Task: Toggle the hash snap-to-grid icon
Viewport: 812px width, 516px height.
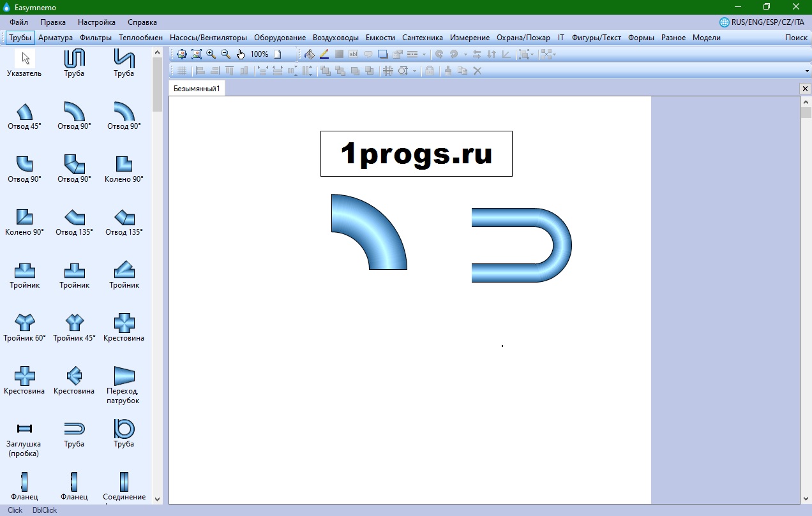Action: (387, 71)
